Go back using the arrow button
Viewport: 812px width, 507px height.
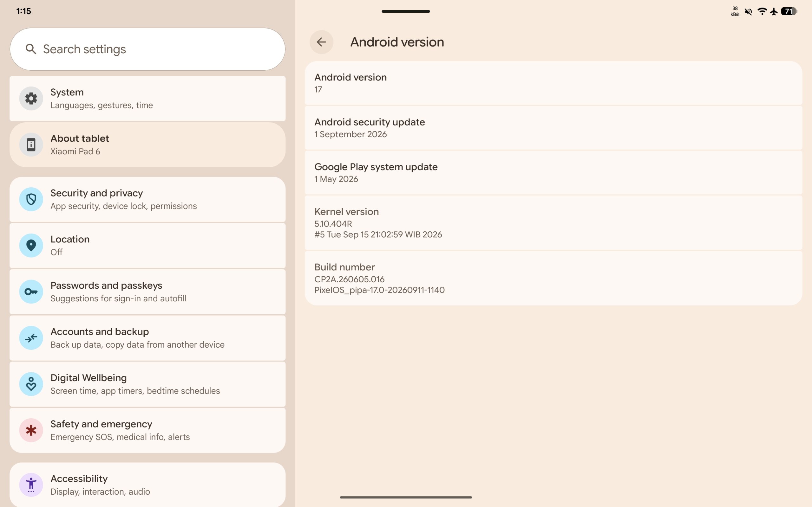coord(321,42)
